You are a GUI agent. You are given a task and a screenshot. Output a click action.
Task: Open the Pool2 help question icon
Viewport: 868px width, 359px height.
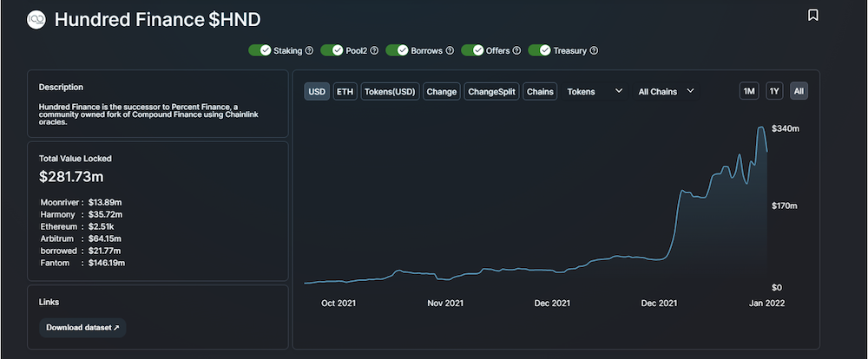click(x=374, y=50)
